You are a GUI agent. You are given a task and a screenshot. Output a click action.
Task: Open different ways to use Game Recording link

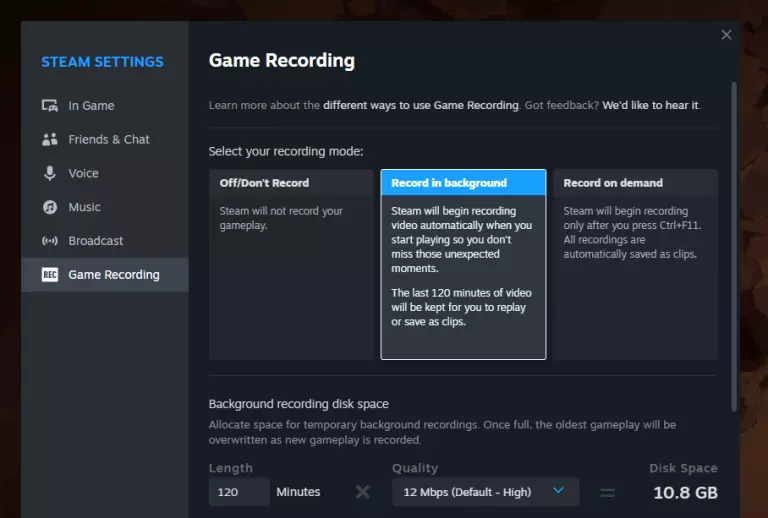[x=421, y=105]
